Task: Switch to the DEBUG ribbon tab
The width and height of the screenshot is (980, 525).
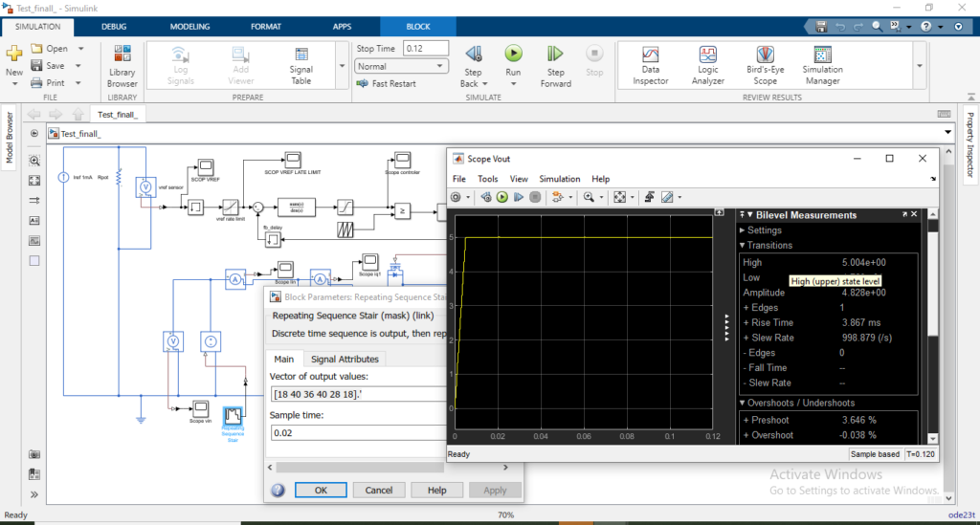Action: pyautogui.click(x=114, y=27)
